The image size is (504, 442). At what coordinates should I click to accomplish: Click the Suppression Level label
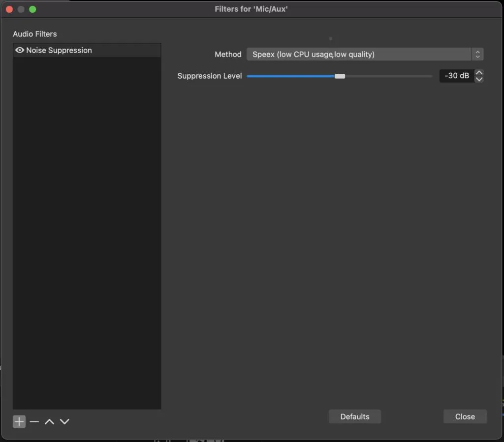(x=210, y=76)
